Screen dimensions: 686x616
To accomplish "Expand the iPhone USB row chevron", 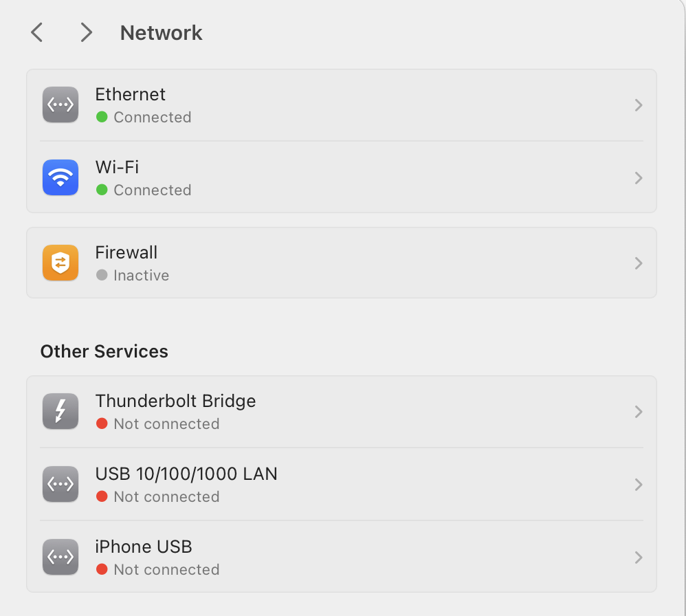I will [x=638, y=557].
